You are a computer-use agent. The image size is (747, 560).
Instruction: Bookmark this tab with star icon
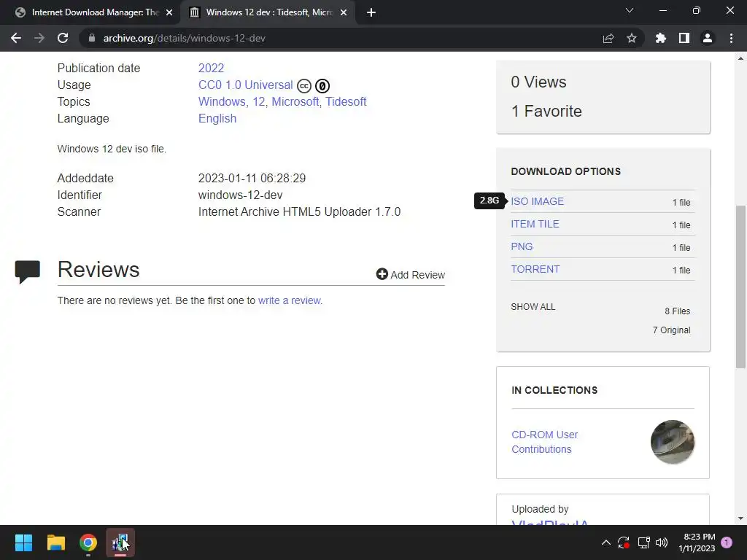point(632,38)
